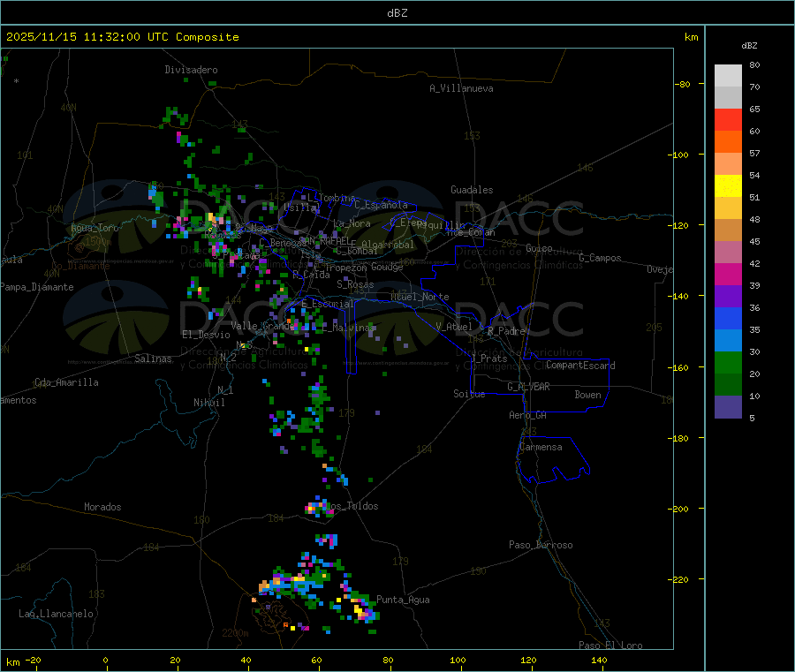The width and height of the screenshot is (795, 672).
Task: Click the 'Aero_GA' place label
Action: pyautogui.click(x=528, y=415)
